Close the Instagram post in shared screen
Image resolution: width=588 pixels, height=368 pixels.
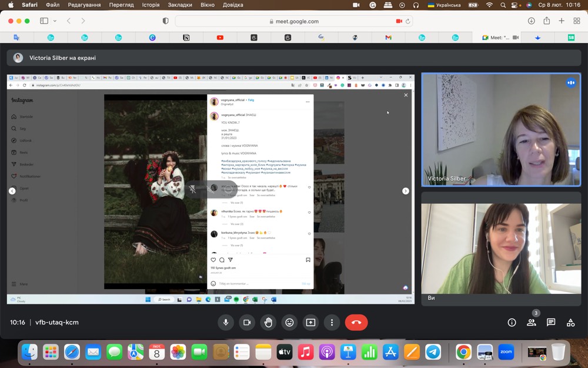(x=406, y=95)
